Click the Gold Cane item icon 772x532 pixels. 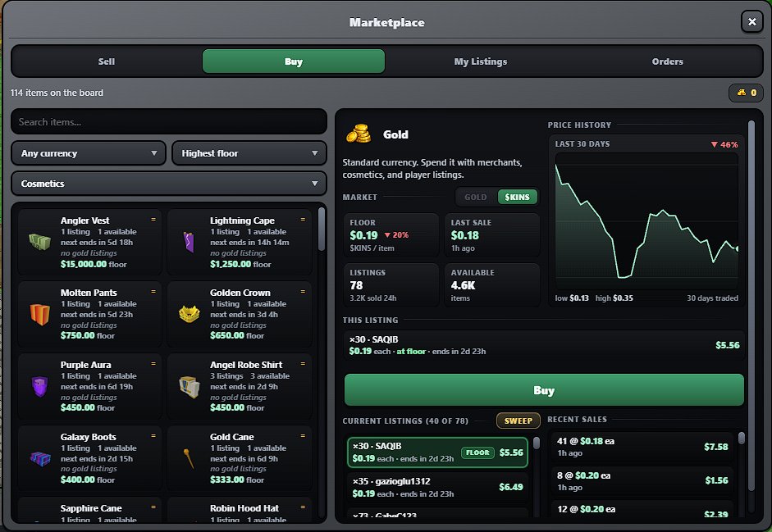tap(189, 458)
